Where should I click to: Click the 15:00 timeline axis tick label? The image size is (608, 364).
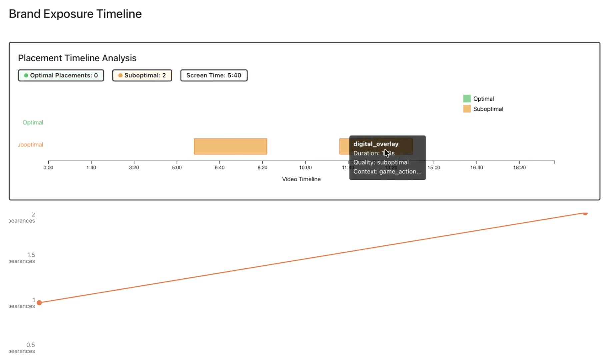(x=434, y=168)
